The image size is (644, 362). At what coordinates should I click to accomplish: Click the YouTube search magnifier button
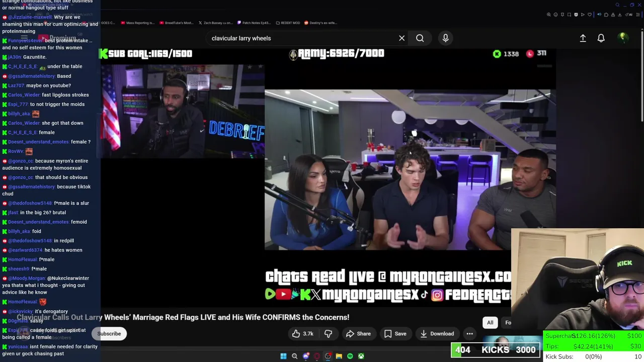[420, 38]
